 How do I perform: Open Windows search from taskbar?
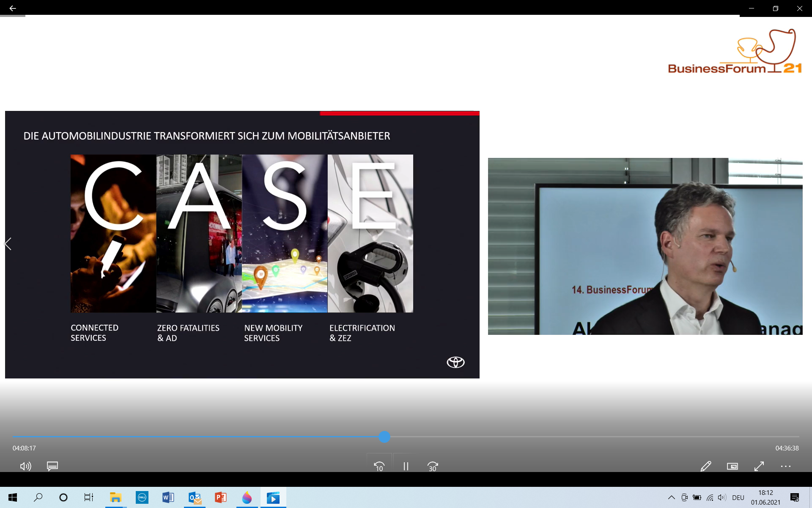38,497
